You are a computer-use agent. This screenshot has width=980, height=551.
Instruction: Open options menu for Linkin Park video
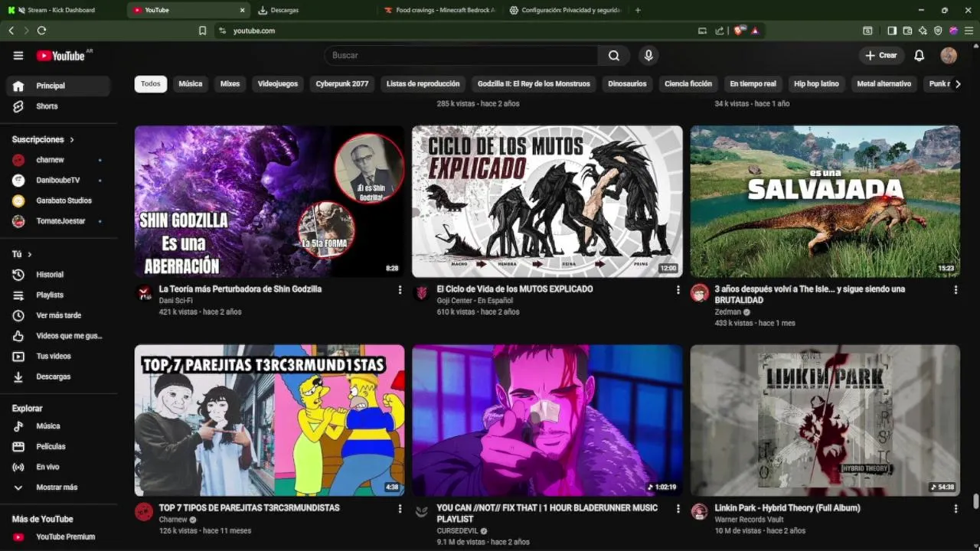click(x=955, y=509)
